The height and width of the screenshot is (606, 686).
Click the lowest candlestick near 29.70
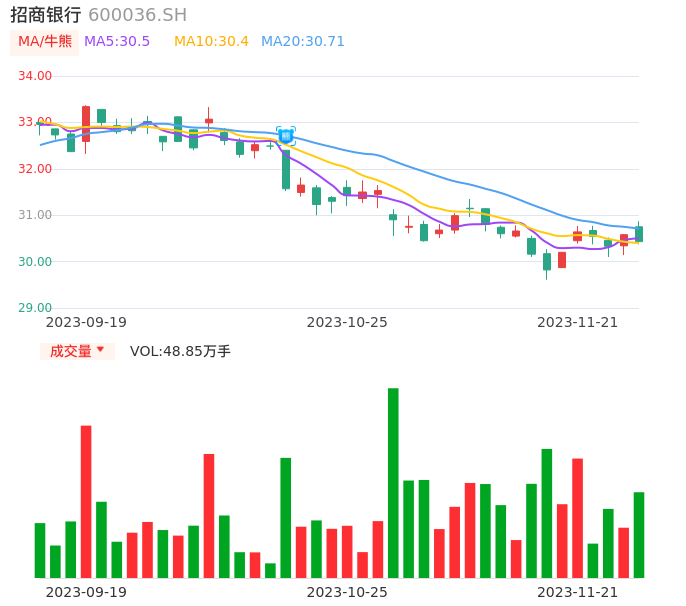pos(547,264)
